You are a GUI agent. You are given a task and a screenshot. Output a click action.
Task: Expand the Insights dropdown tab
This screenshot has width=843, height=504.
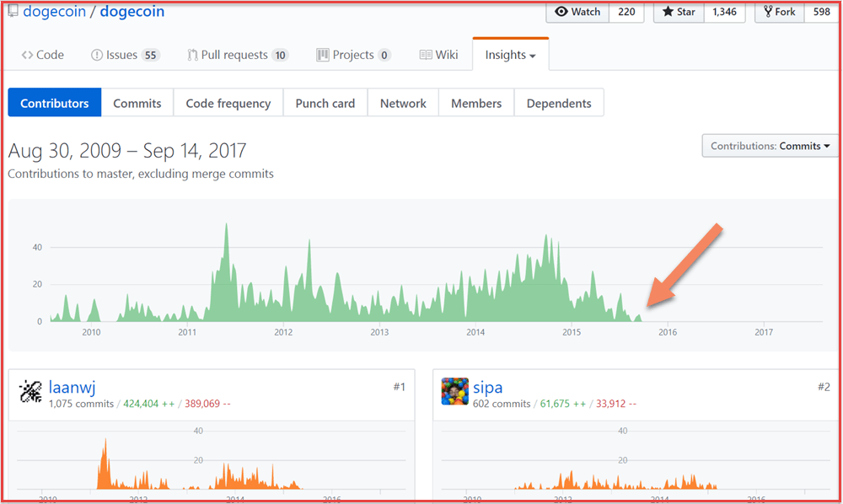510,55
